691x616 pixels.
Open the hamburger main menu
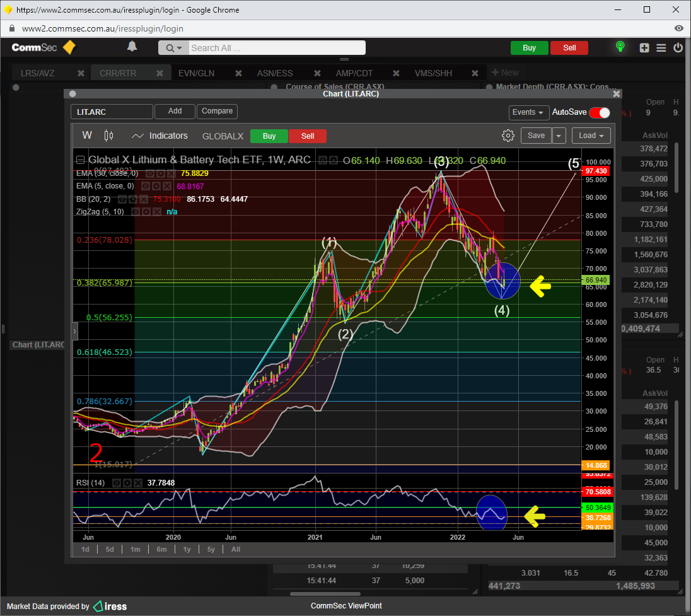(x=661, y=47)
